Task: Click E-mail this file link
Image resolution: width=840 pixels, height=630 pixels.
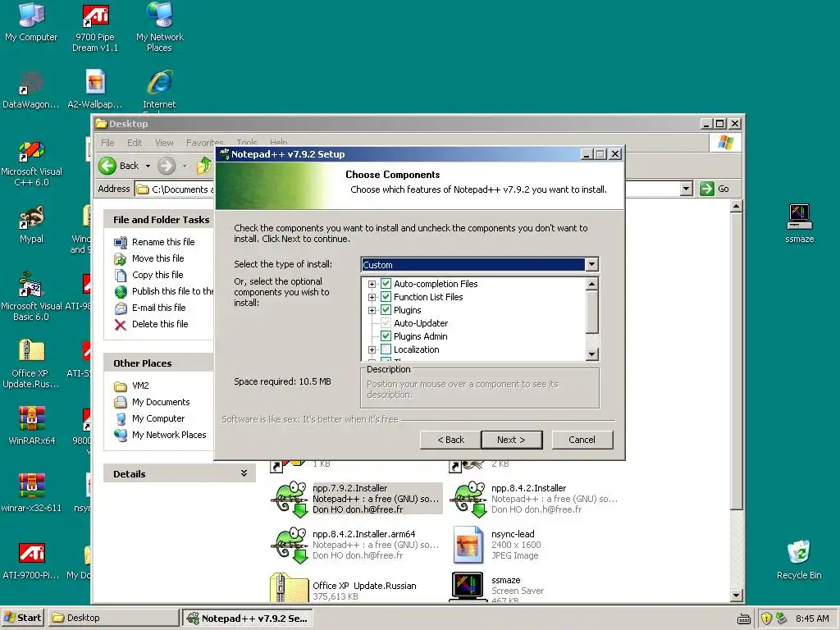Action: pyautogui.click(x=158, y=308)
